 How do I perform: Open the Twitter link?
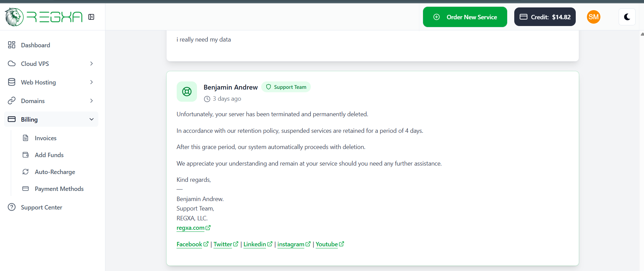[x=223, y=244]
